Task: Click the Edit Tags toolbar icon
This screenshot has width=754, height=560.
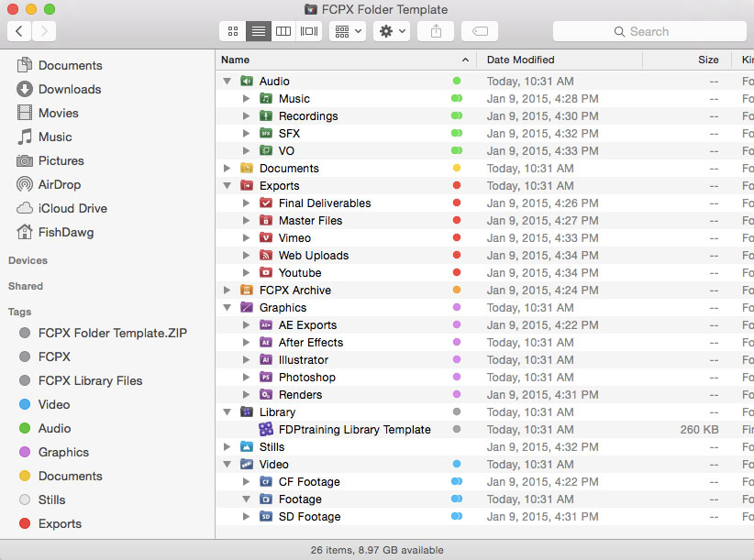Action: coord(480,31)
